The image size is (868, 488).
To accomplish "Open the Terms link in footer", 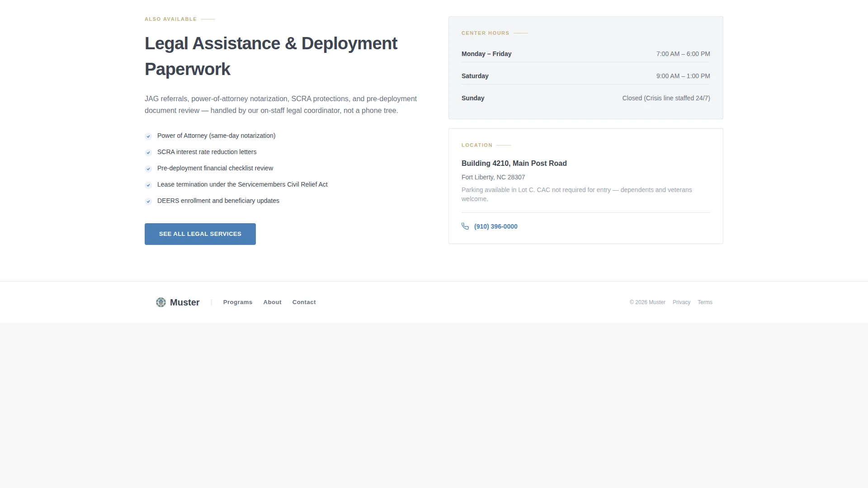I will click(705, 302).
